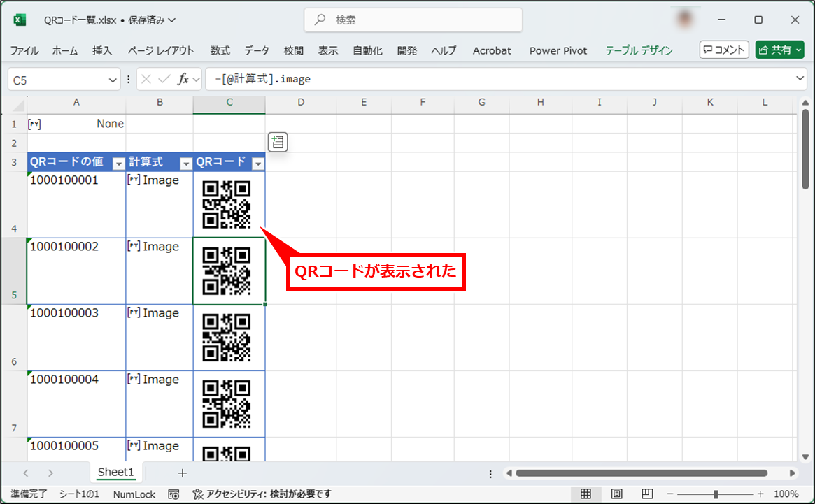815x504 pixels.
Task: Click the Excel application icon
Action: tap(20, 20)
